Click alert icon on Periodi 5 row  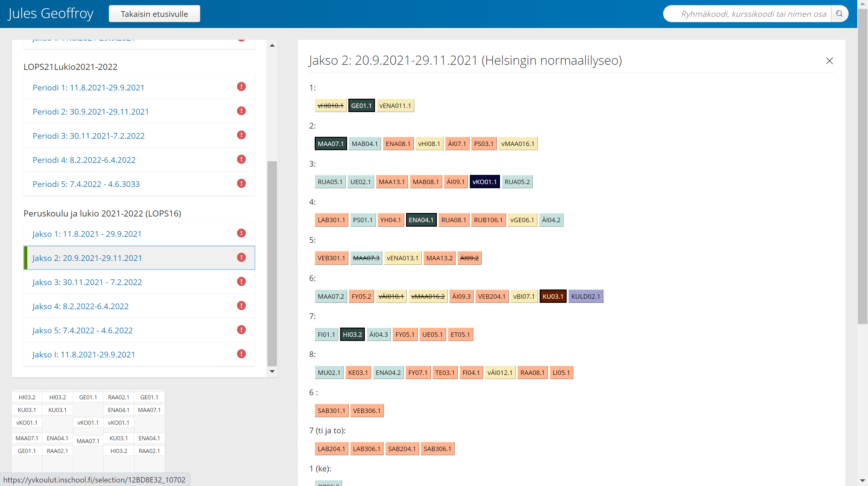pyautogui.click(x=241, y=183)
